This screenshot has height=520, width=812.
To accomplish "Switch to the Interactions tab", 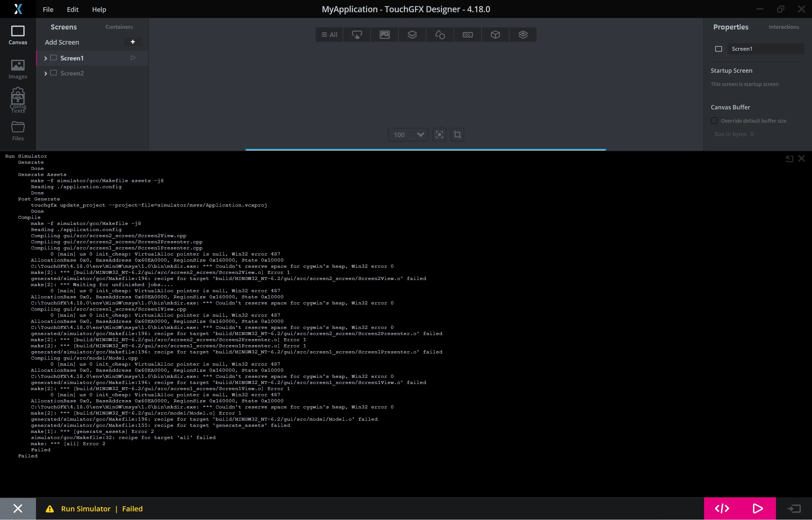I will point(784,27).
